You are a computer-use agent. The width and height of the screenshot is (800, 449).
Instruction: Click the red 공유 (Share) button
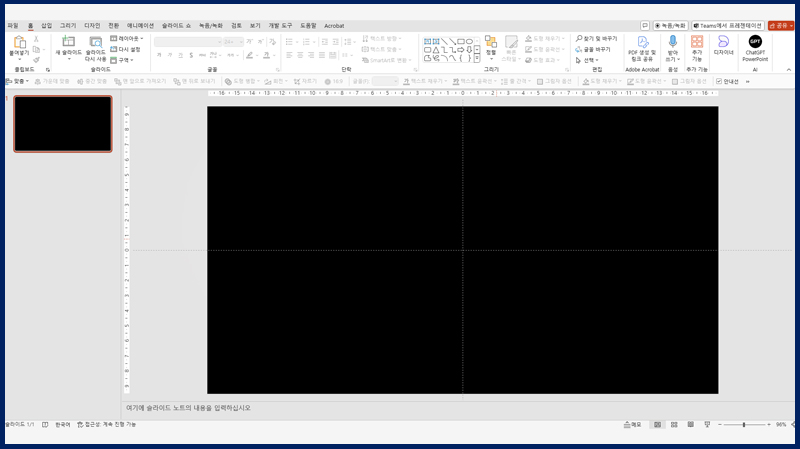(x=781, y=26)
